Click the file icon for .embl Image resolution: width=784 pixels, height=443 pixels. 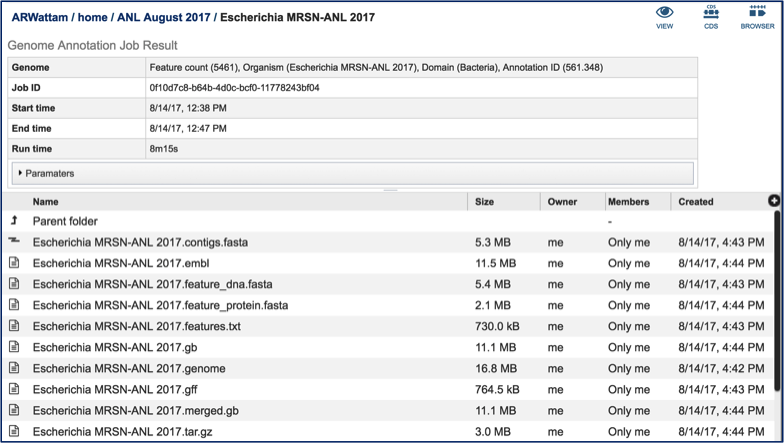point(14,263)
